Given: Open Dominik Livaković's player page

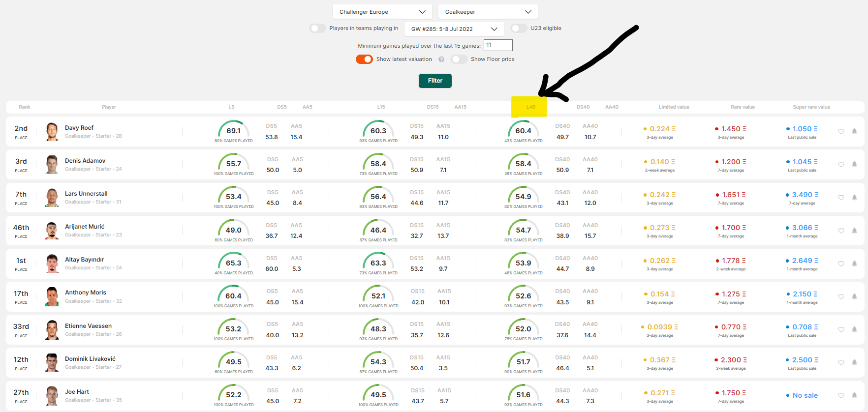Looking at the screenshot, I should point(90,359).
